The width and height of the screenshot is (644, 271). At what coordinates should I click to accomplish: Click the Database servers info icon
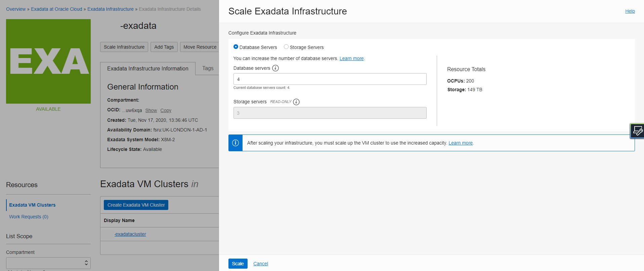[275, 68]
